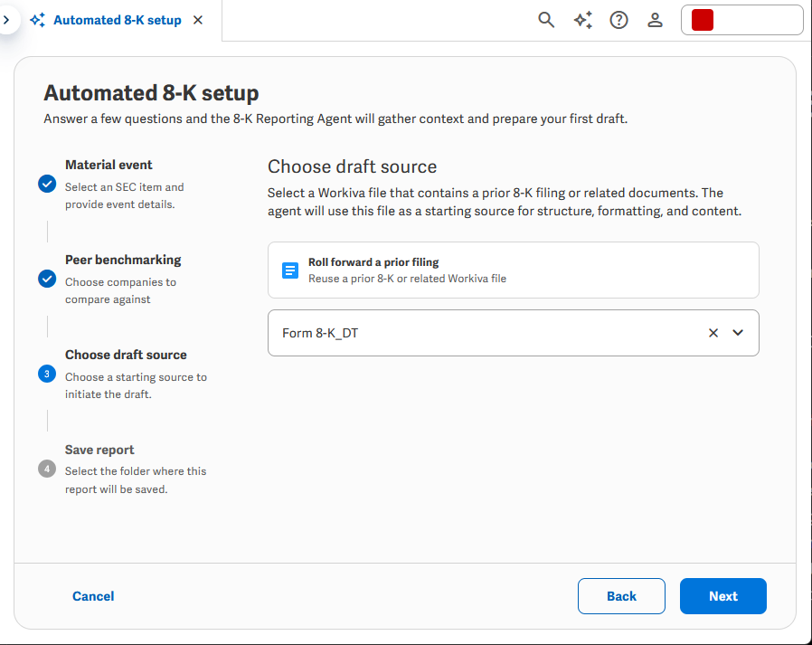Expand the file dropdown chevron
This screenshot has height=645, width=812.
click(738, 333)
